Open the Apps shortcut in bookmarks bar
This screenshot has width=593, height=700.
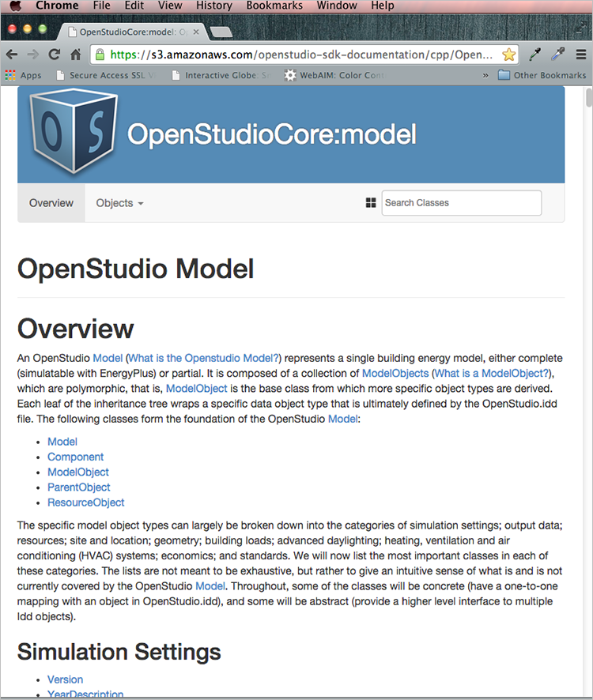(23, 76)
